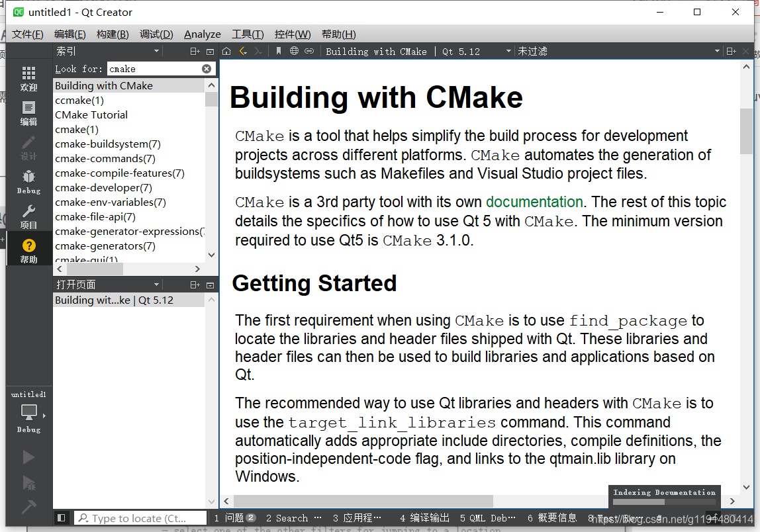Screen dimensions: 760x532
Task: Toggle the left sidebar visibility
Action: click(x=61, y=518)
